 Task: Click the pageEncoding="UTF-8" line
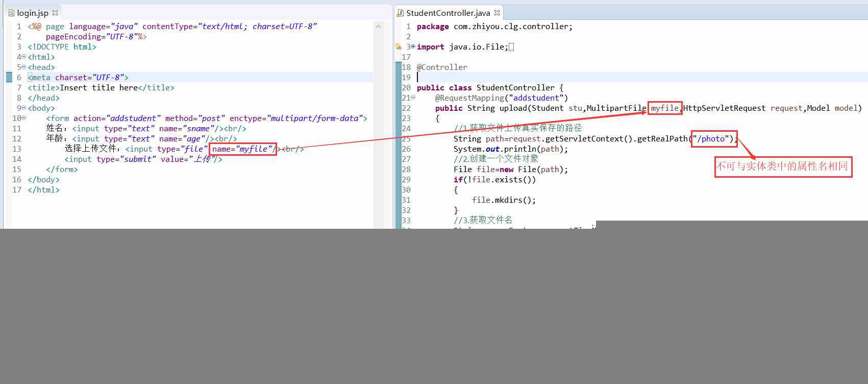coord(96,37)
